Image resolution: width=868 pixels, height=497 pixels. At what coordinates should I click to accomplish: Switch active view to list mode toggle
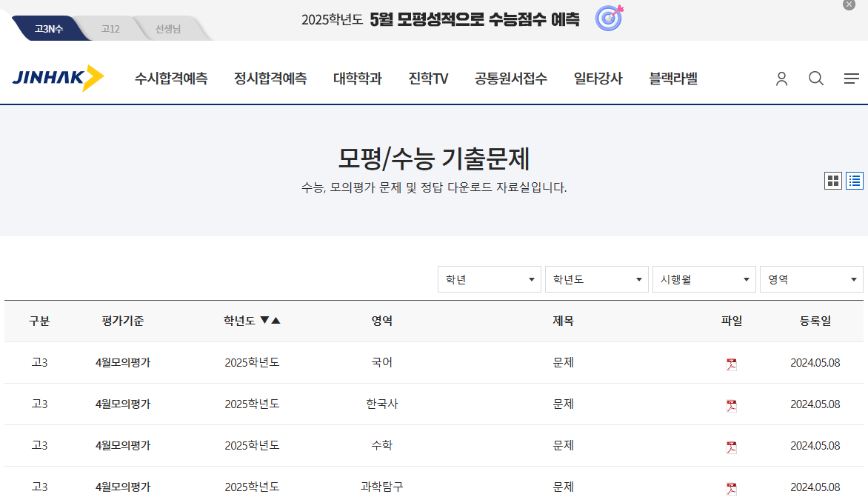[x=854, y=180]
